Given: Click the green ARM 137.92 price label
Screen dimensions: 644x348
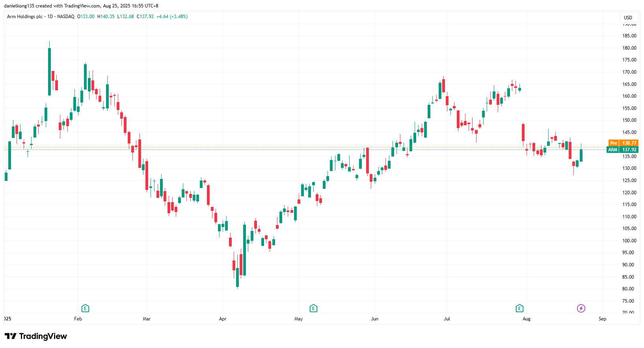Looking at the screenshot, I should coord(623,150).
